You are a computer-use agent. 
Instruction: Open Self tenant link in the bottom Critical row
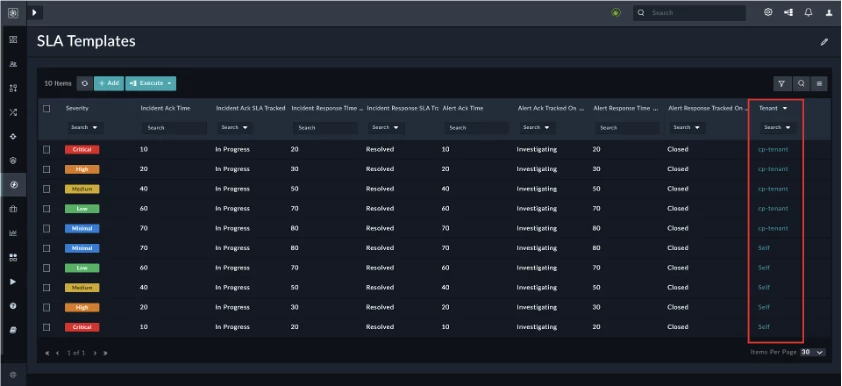click(x=764, y=327)
